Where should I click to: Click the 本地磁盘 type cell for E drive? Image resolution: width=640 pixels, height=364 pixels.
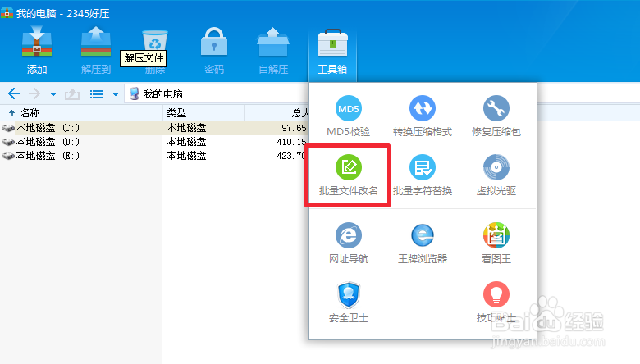point(186,156)
